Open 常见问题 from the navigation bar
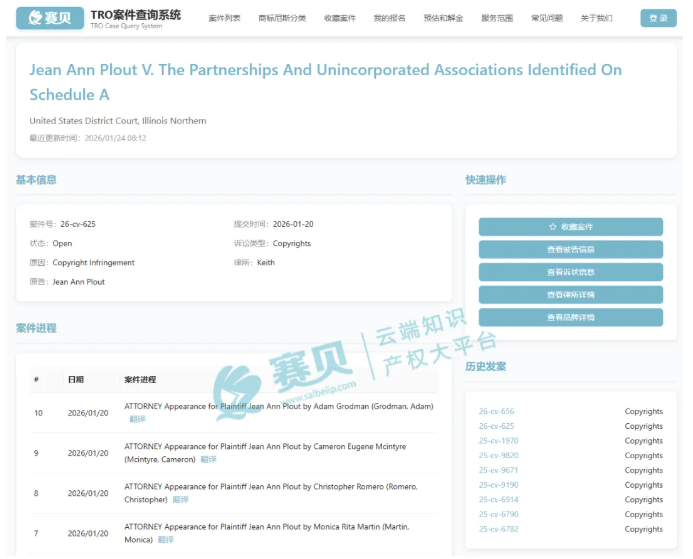Viewport: 693px width, 559px height. point(546,18)
